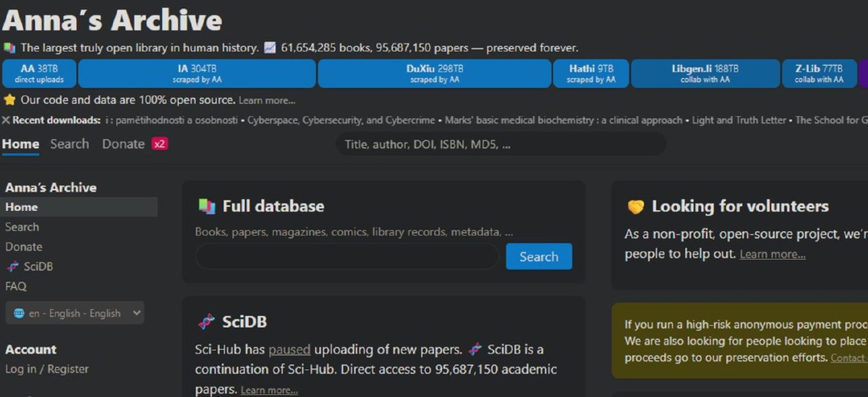Open the Hathi 9TB dataset bar
The height and width of the screenshot is (397, 868).
click(x=591, y=74)
